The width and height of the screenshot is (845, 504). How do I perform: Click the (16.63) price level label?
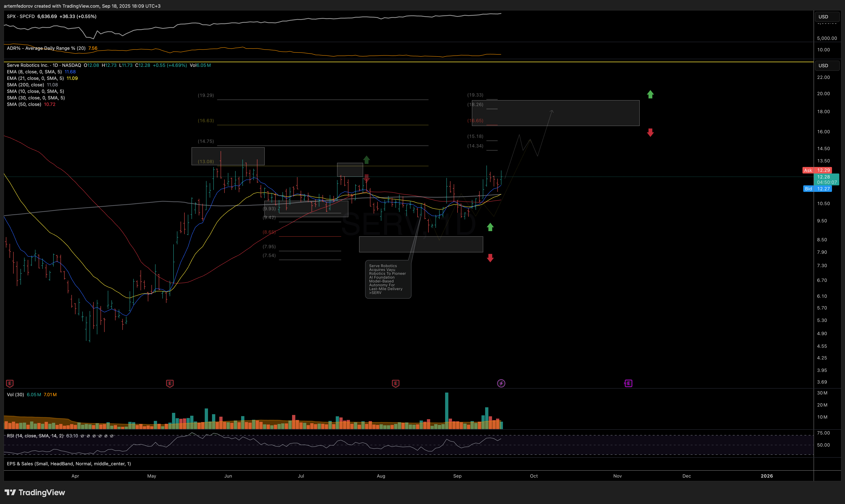pos(206,121)
